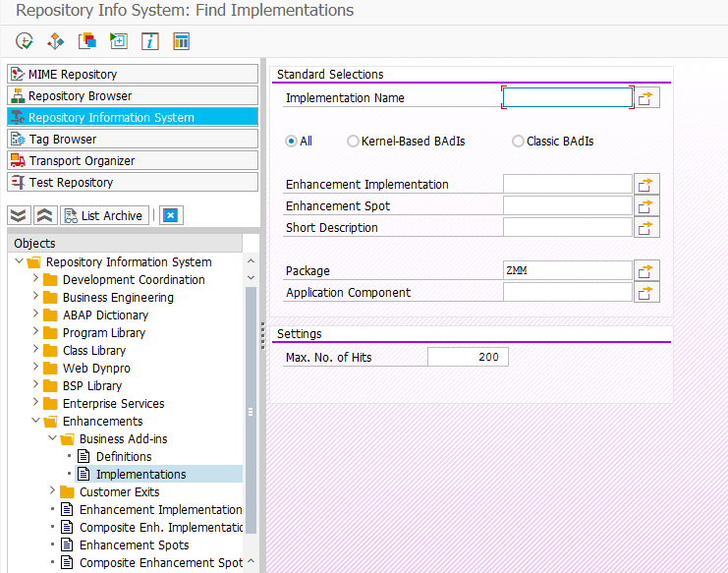Click the Expand all double-down arrows icon

19,215
